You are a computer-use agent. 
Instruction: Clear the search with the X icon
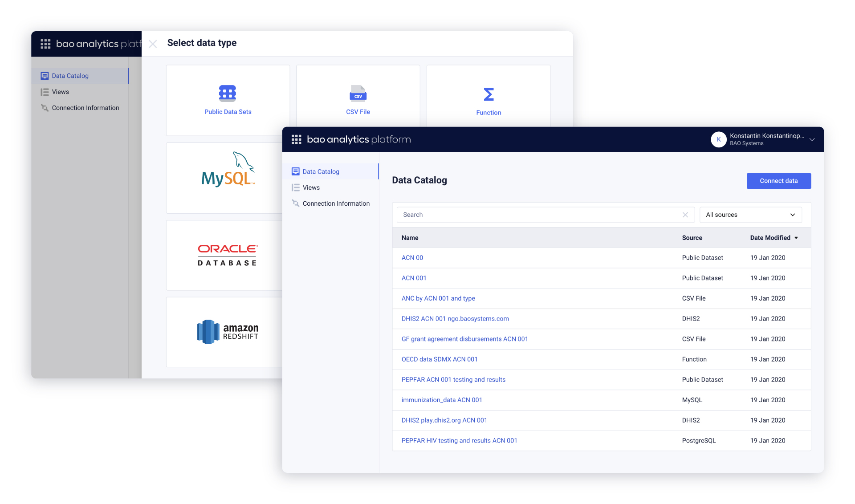685,215
